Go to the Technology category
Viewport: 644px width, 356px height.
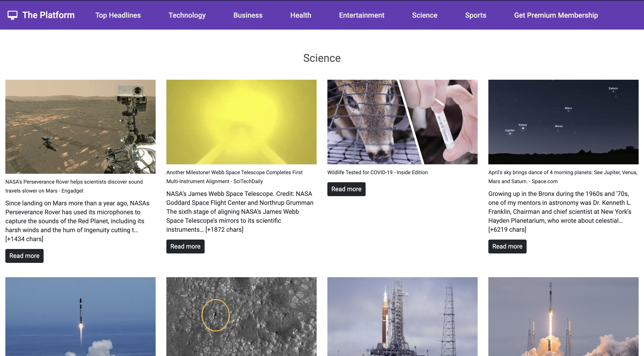[x=187, y=15]
